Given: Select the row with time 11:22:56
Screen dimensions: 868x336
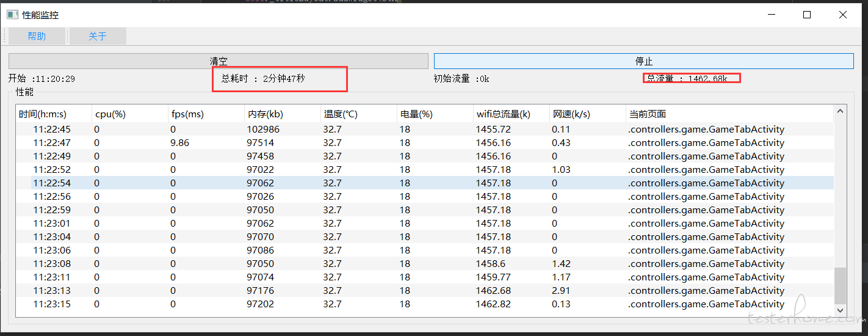Looking at the screenshot, I should click(x=425, y=196).
